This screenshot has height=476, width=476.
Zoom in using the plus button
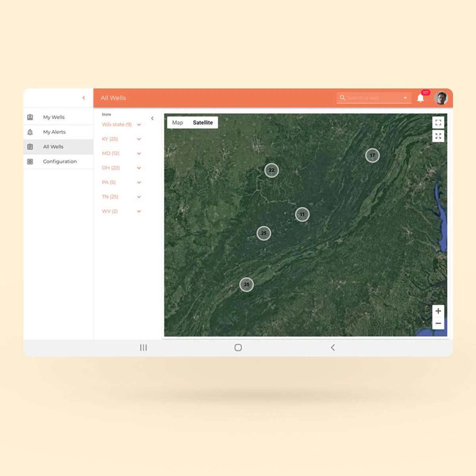[438, 311]
